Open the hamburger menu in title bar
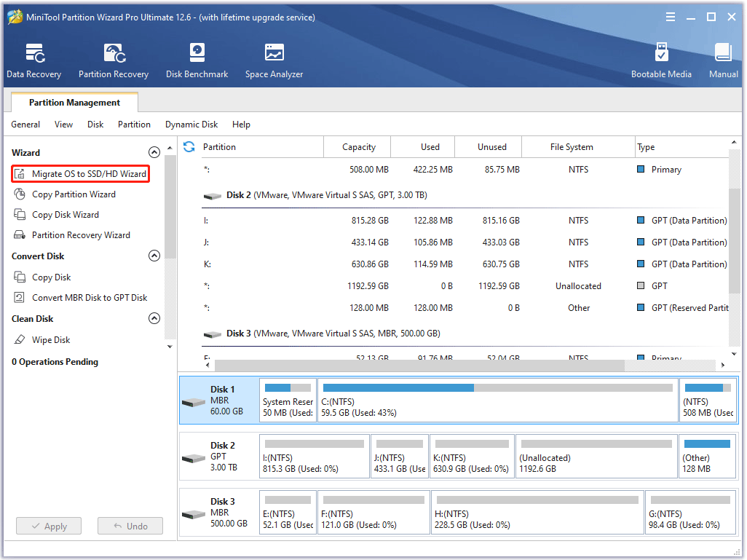The height and width of the screenshot is (560, 747). click(671, 17)
